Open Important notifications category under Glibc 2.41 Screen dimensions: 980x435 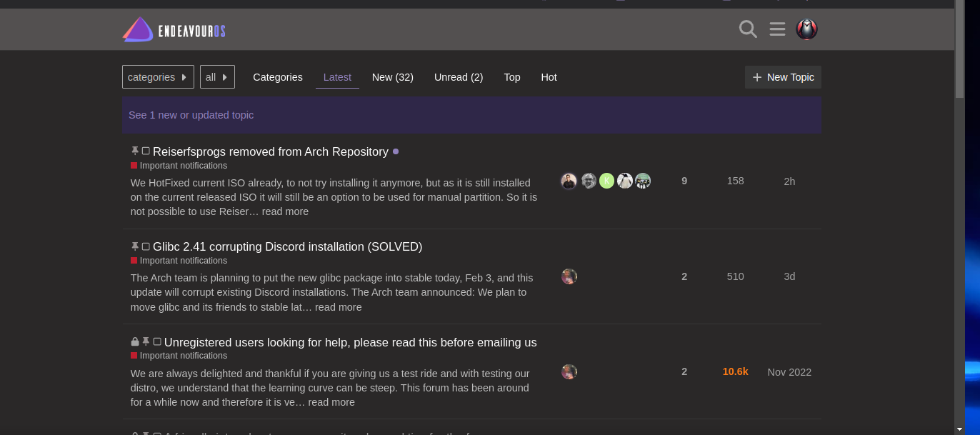point(179,261)
